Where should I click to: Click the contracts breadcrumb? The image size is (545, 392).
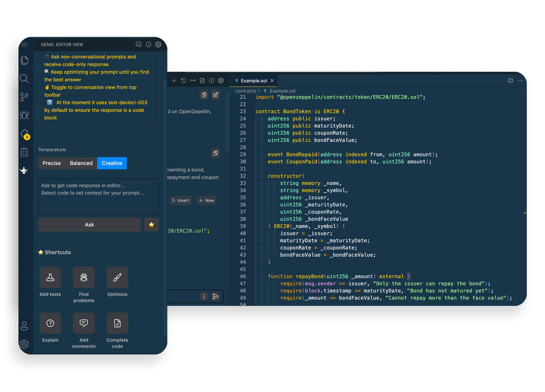pos(246,91)
